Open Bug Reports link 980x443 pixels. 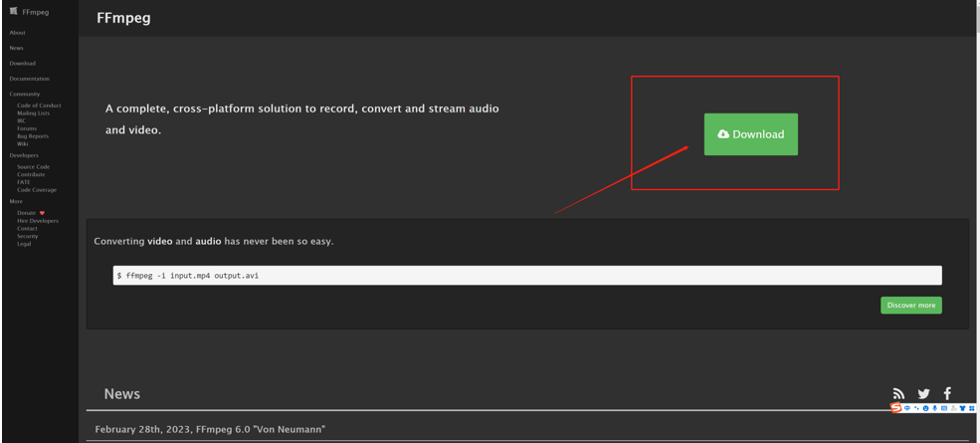point(33,135)
